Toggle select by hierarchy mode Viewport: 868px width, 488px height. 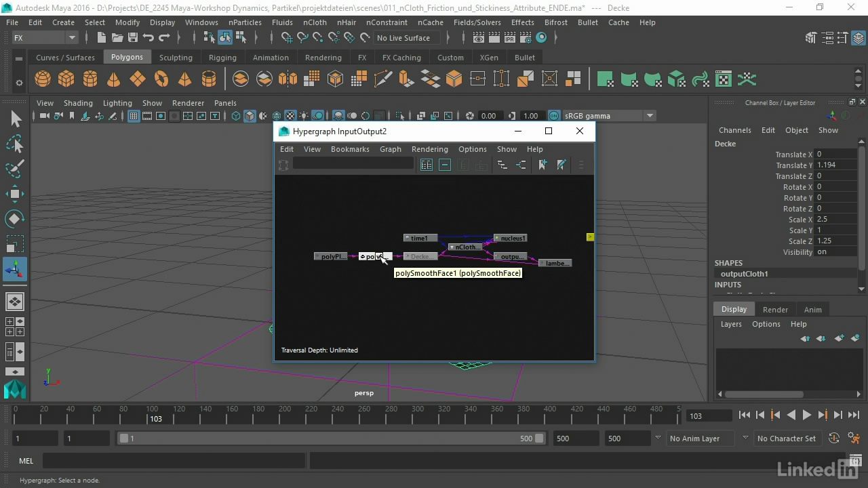(210, 38)
